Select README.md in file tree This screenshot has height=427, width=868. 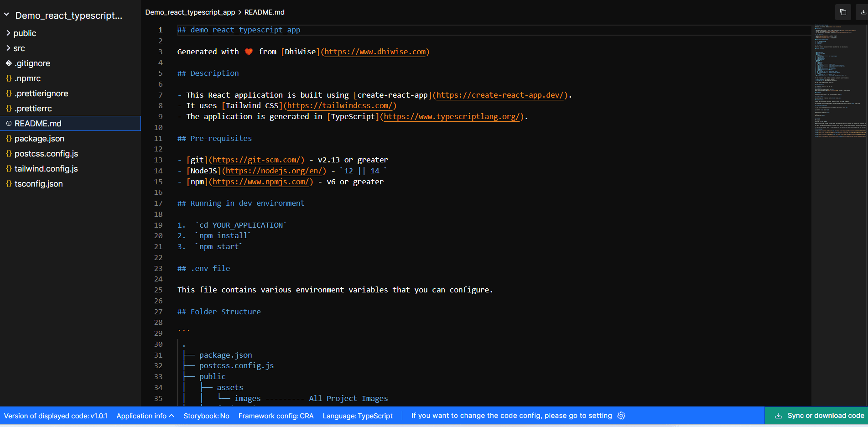tap(70, 124)
